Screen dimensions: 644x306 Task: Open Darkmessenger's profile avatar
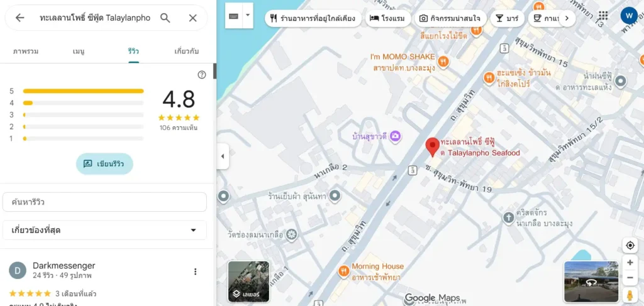pos(18,271)
